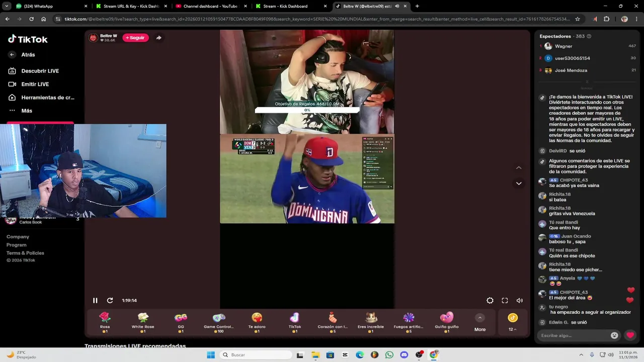Open the Windows Start menu
The height and width of the screenshot is (362, 644).
[211, 355]
